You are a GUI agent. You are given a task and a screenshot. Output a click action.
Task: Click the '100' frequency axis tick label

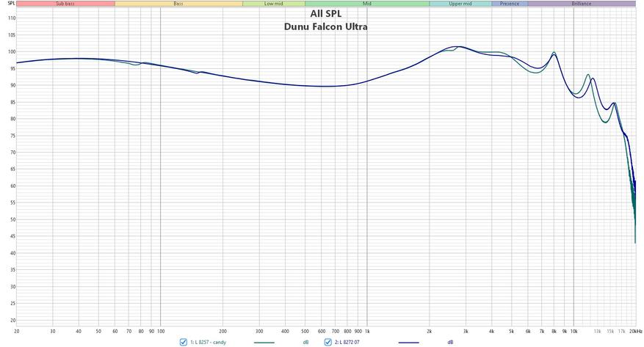point(161,331)
